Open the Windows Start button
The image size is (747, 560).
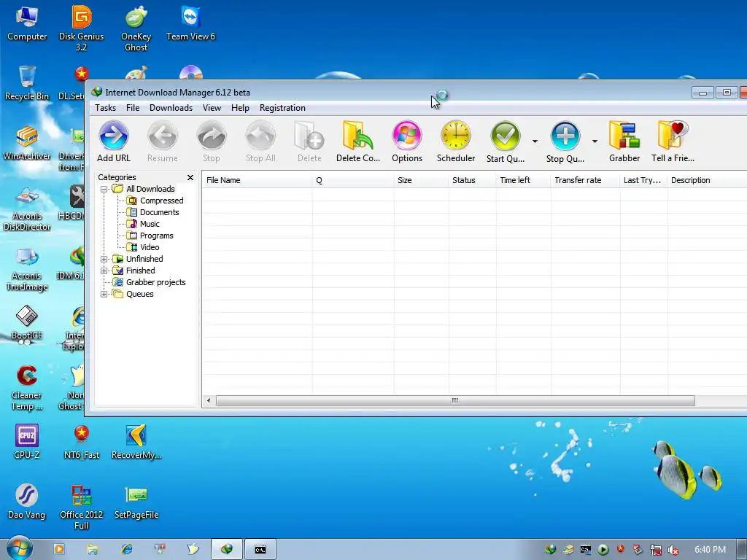coord(19,549)
